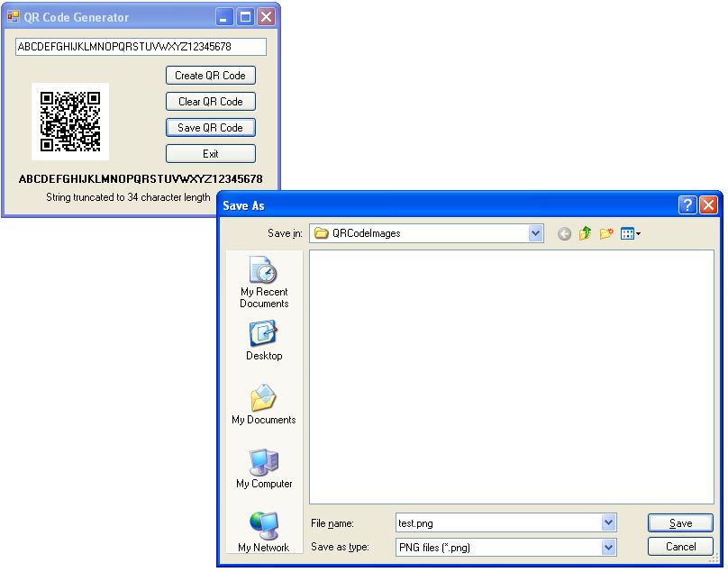
Task: Go to Desktop in Save As places bar
Action: (264, 340)
